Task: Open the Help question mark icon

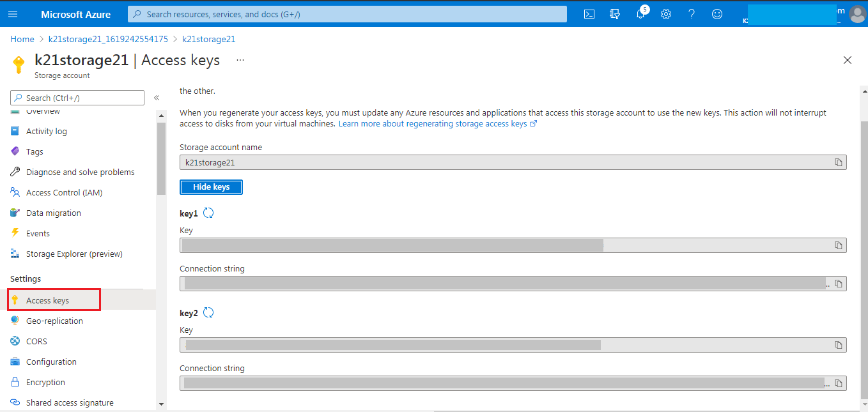Action: pyautogui.click(x=692, y=14)
